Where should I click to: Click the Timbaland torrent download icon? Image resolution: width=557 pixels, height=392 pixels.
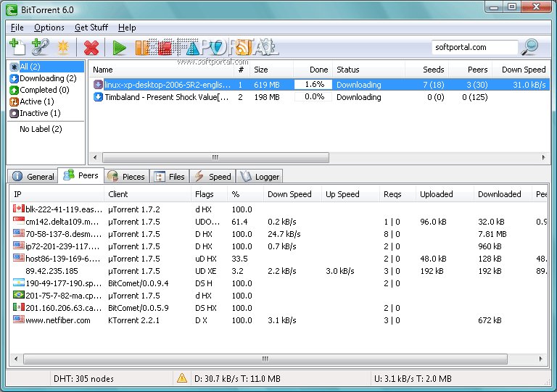click(98, 97)
